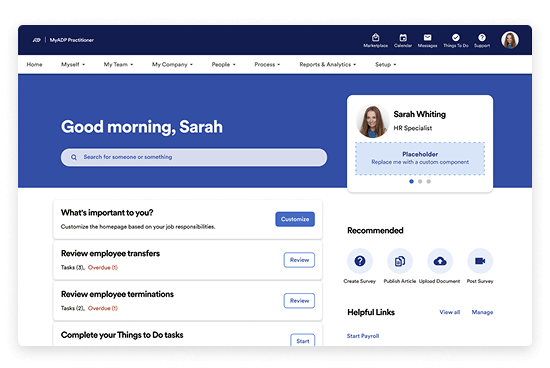Go to the Home menu item

click(x=34, y=65)
